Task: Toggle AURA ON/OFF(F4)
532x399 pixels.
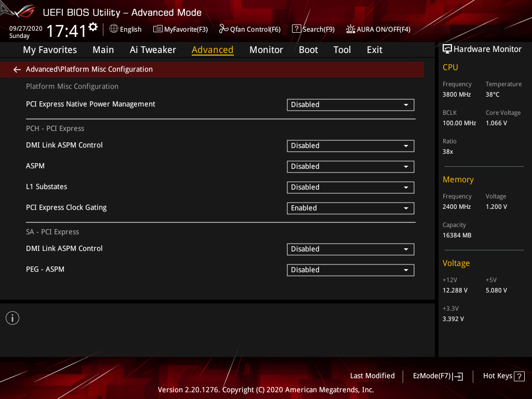Action: [x=378, y=29]
